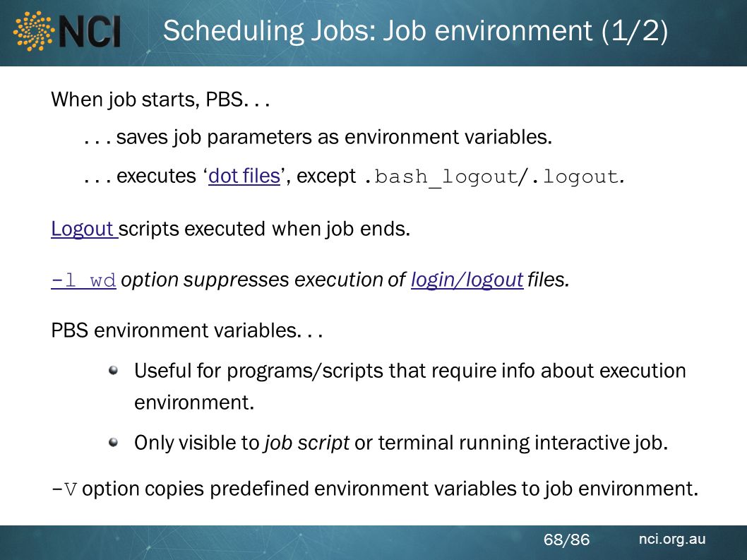
Task: Click the '.bash_logout/.logout' code text
Action: click(x=494, y=177)
